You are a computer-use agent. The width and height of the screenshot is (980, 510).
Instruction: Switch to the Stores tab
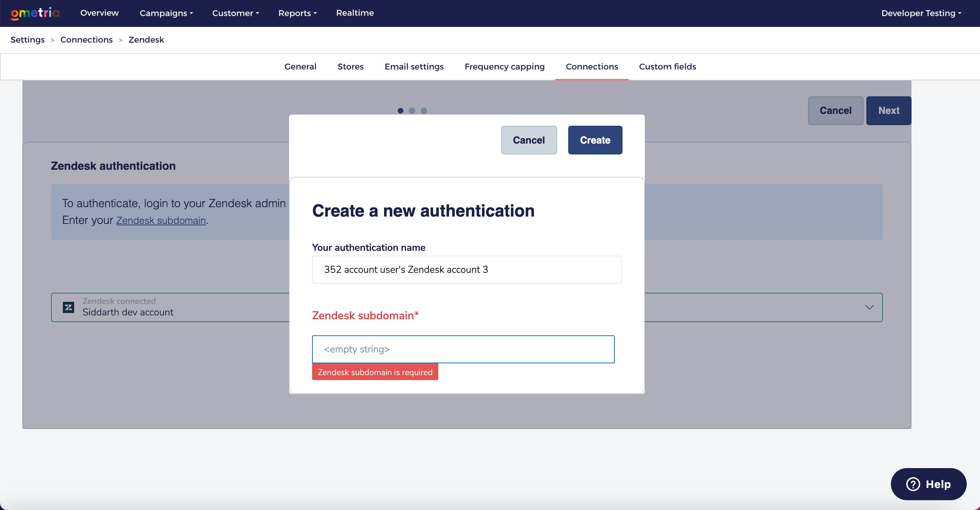coord(351,67)
